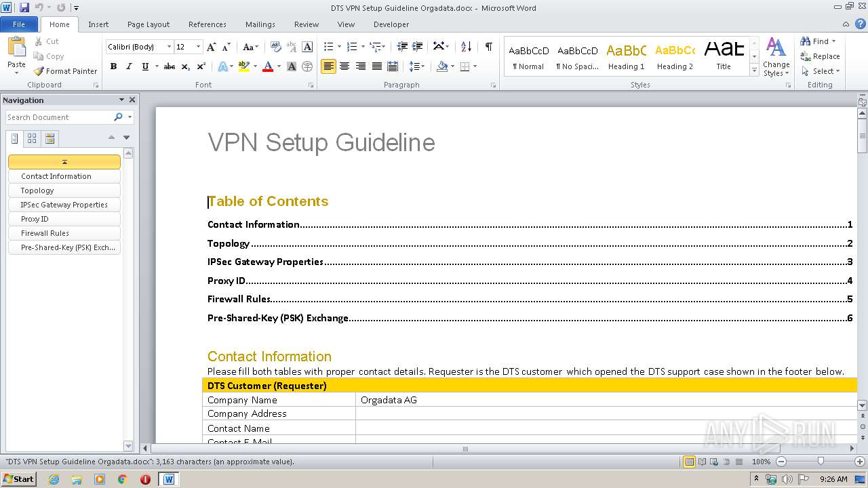The image size is (868, 488).
Task: Click the zoom out minus button
Action: 781,462
